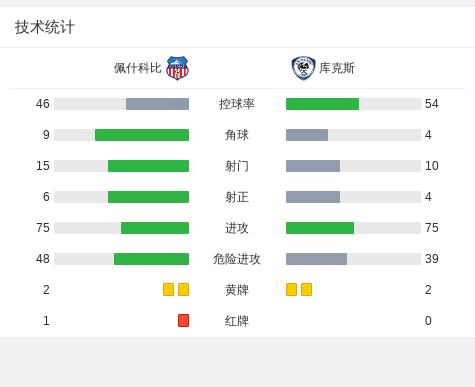This screenshot has width=475, height=387.
Task: Click the red card icon for 佩什科比
Action: (x=183, y=321)
